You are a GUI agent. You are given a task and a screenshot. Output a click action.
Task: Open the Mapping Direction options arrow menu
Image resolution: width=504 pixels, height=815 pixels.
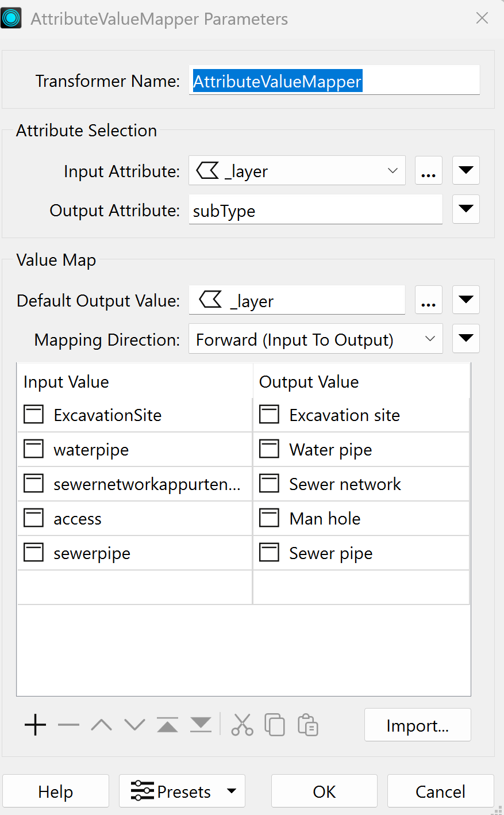point(466,339)
